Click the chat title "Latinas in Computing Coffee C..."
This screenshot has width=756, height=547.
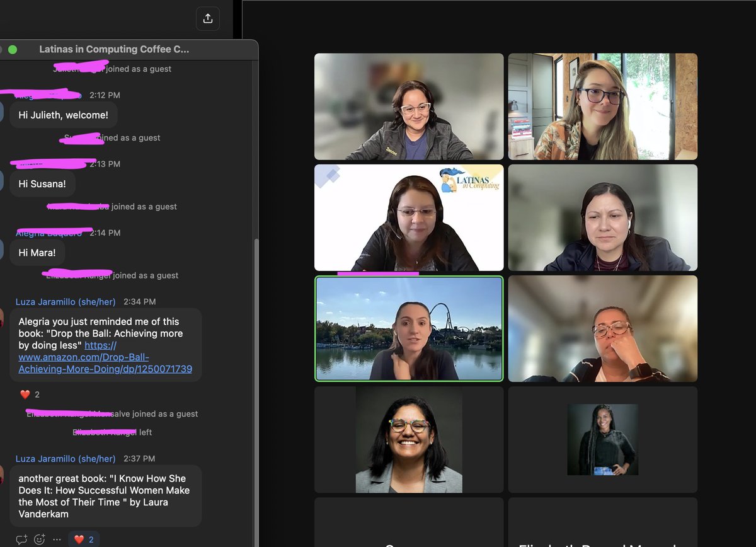point(114,49)
